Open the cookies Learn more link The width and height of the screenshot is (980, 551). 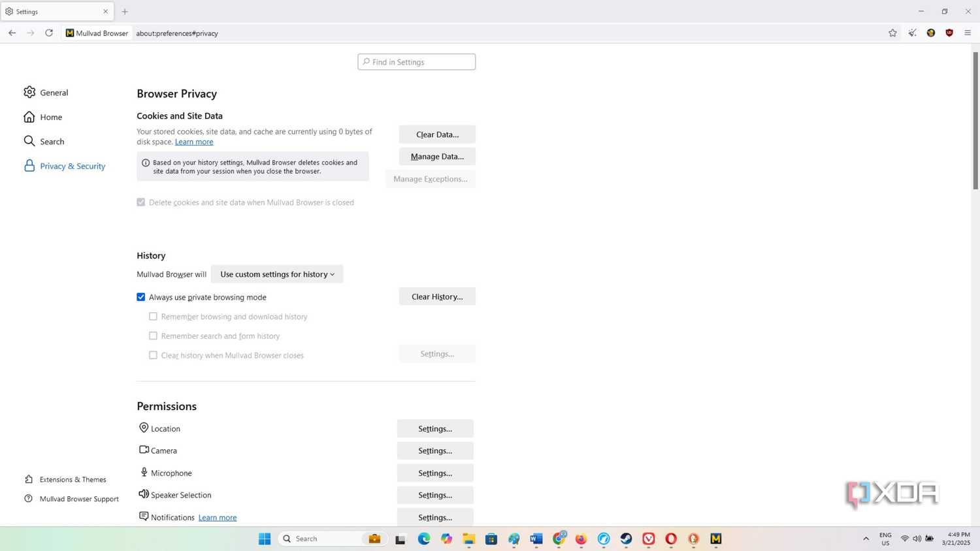(194, 142)
